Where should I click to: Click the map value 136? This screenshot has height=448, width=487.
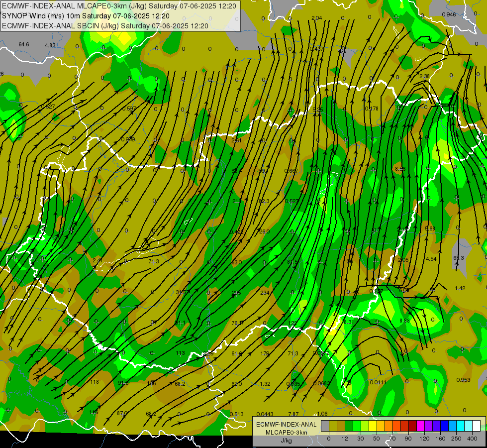[x=151, y=383]
